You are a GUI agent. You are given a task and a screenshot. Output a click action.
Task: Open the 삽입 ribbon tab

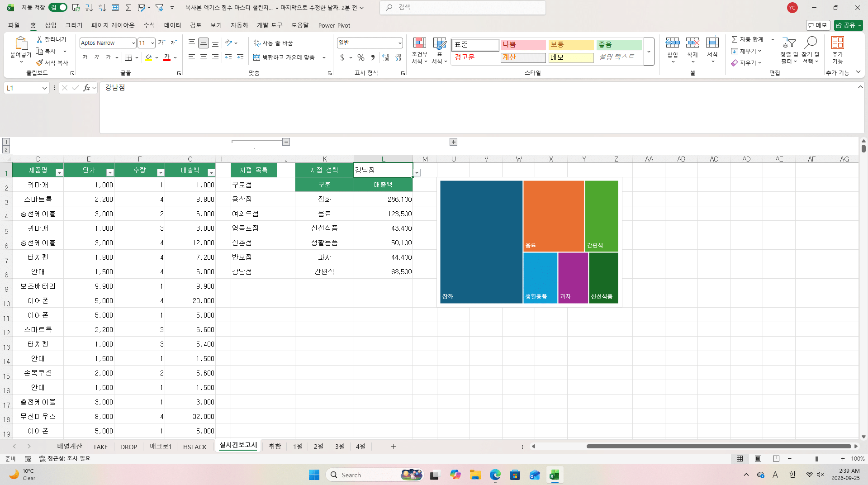51,25
